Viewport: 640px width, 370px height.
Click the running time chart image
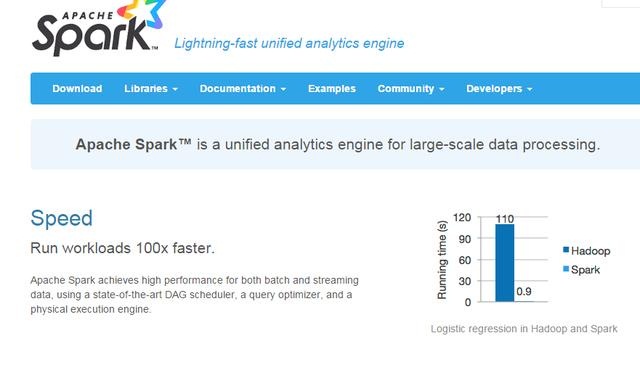coord(523,260)
